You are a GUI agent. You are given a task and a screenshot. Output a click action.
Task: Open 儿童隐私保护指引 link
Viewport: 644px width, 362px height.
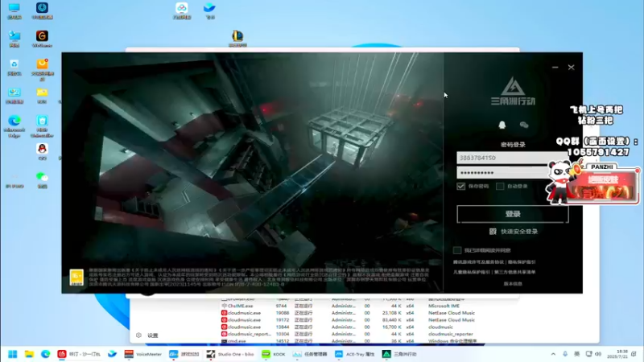pos(472,272)
